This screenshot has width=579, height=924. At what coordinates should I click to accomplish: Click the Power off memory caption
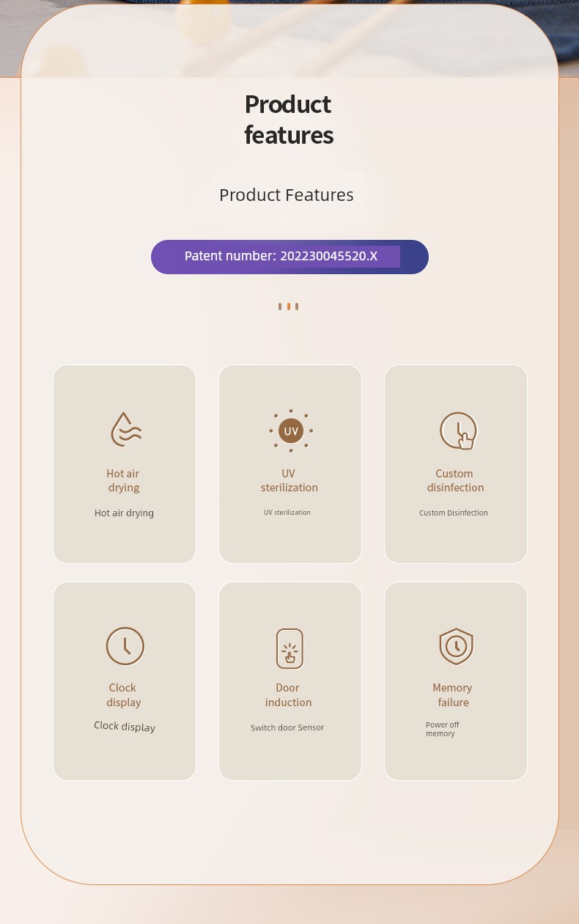click(x=443, y=729)
